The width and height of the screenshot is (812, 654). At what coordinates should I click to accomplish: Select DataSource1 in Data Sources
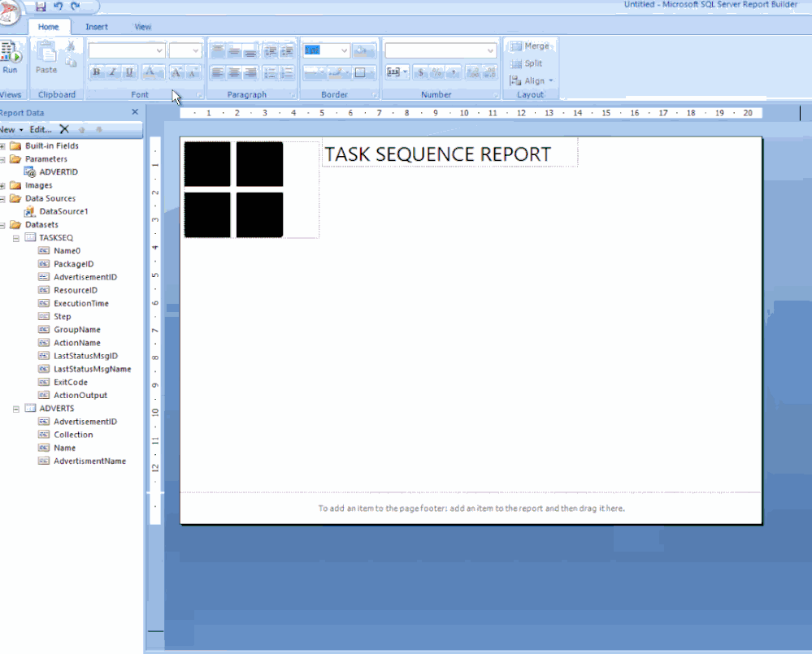(x=57, y=211)
